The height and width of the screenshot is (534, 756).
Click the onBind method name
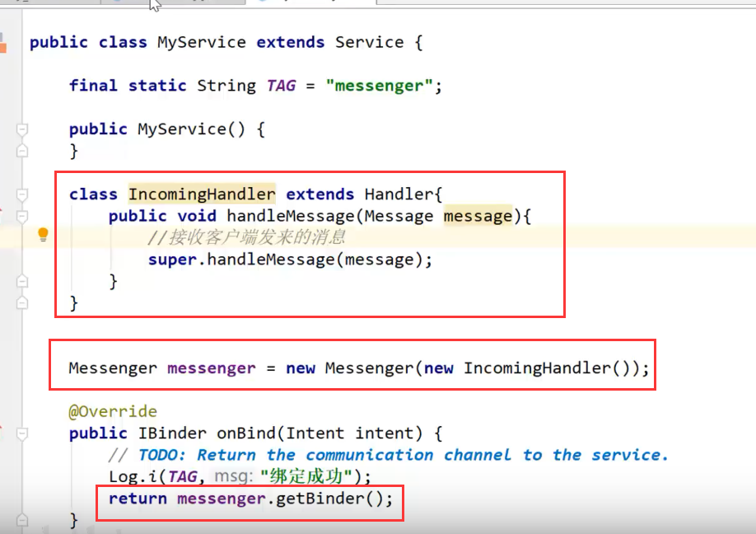click(x=246, y=433)
